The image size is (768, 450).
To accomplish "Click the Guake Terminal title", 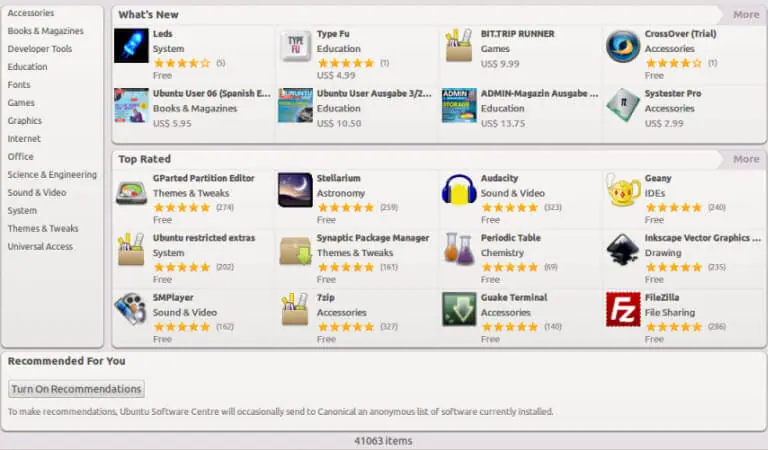I will point(514,298).
